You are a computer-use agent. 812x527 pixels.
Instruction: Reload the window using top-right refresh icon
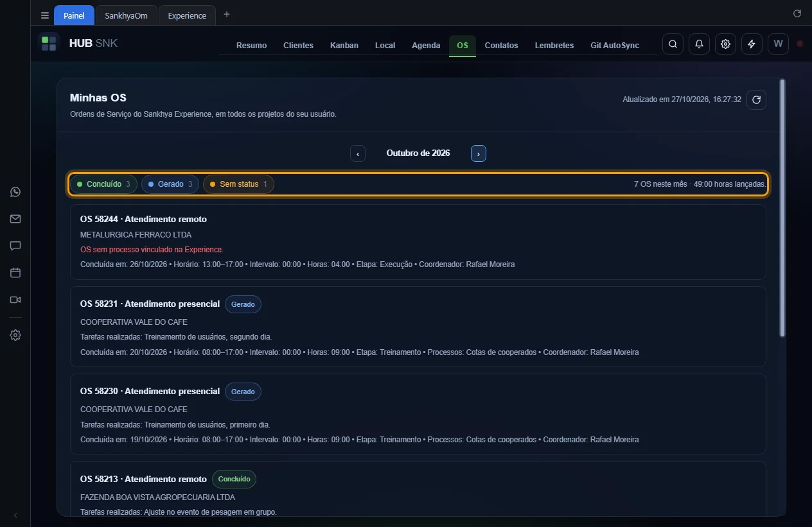(797, 13)
